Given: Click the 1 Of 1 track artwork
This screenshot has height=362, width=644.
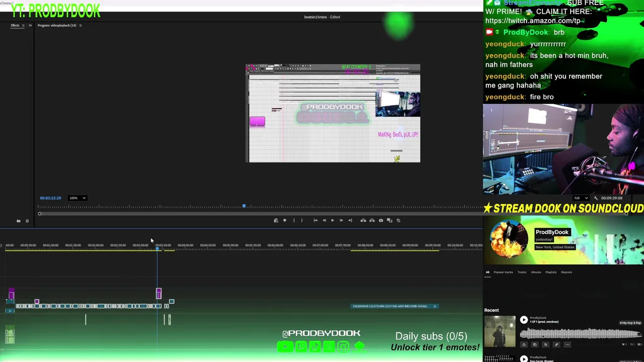Looking at the screenshot, I should (x=500, y=331).
